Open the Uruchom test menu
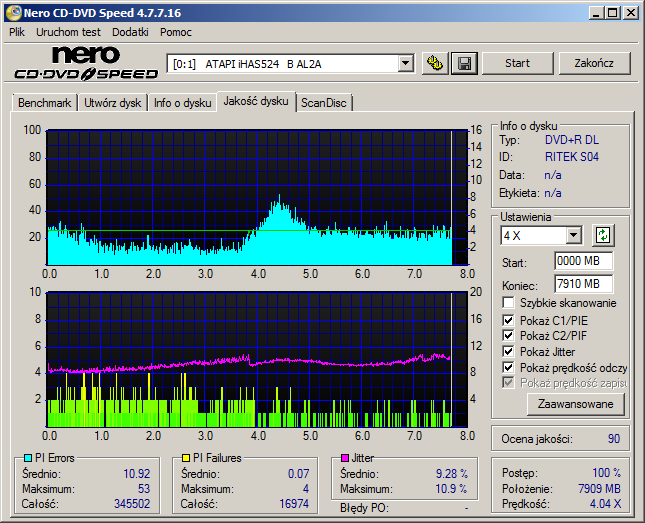645x523 pixels. click(x=68, y=32)
